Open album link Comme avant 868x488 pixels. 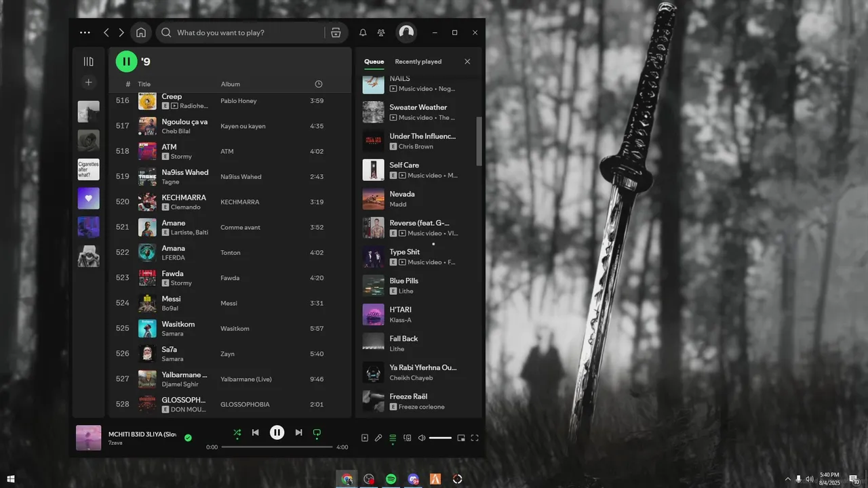click(241, 228)
